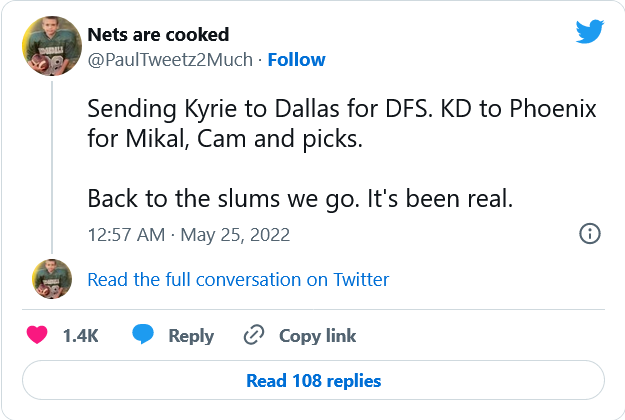
Task: Read the full conversation on Twitter
Action: (x=238, y=279)
